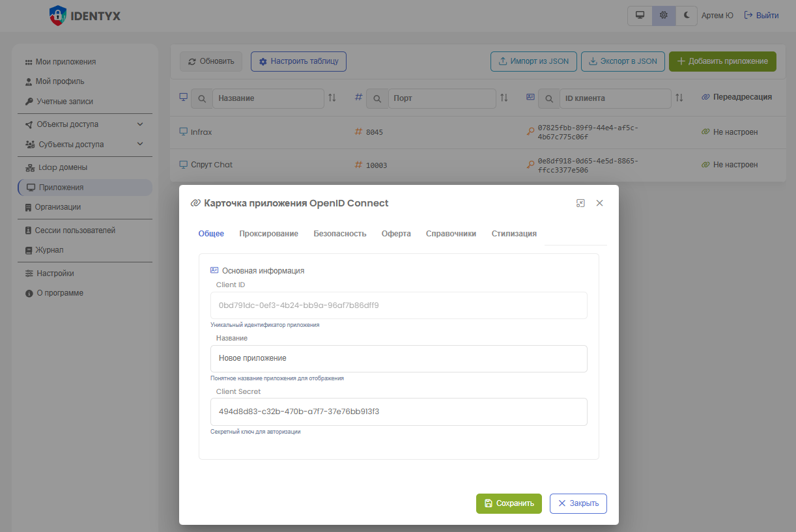This screenshot has height=532, width=796.
Task: Click the IDENTYX shield logo
Action: tap(58, 16)
